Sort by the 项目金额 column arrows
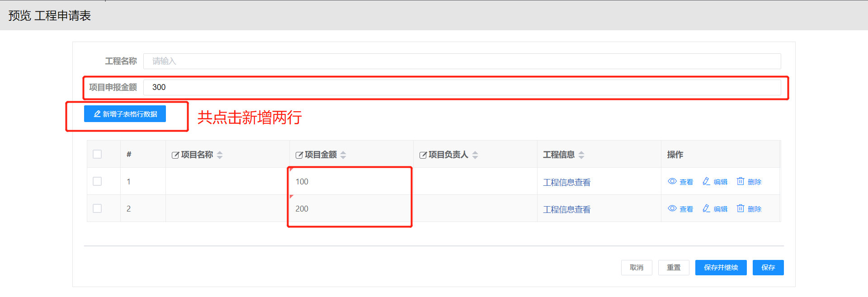 (343, 155)
